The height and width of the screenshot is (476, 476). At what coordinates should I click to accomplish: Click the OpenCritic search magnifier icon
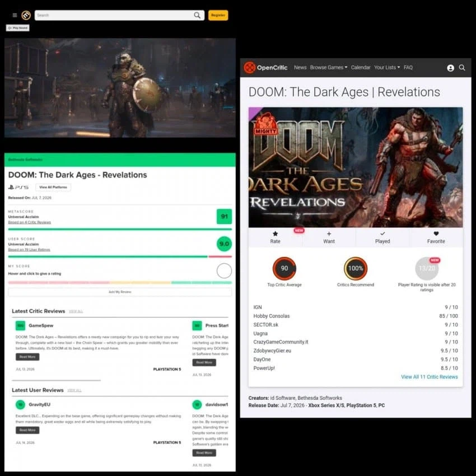point(462,68)
